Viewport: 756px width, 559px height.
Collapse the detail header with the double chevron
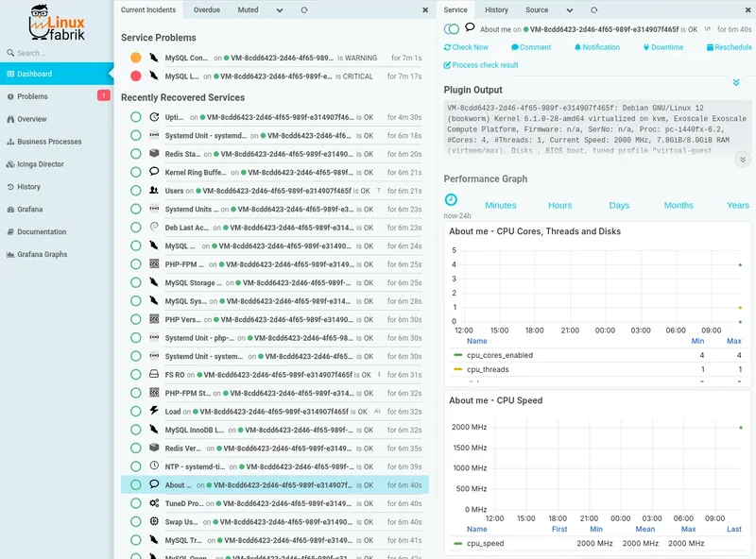[x=736, y=82]
